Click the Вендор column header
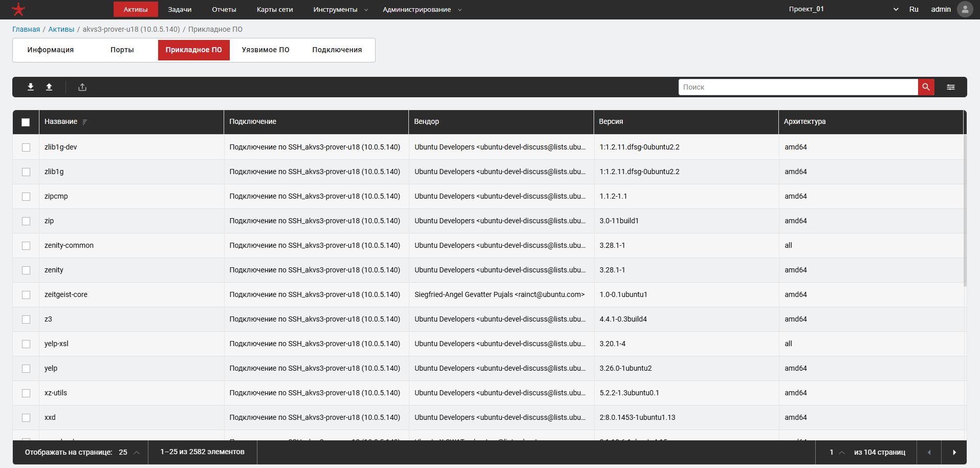 [x=501, y=122]
